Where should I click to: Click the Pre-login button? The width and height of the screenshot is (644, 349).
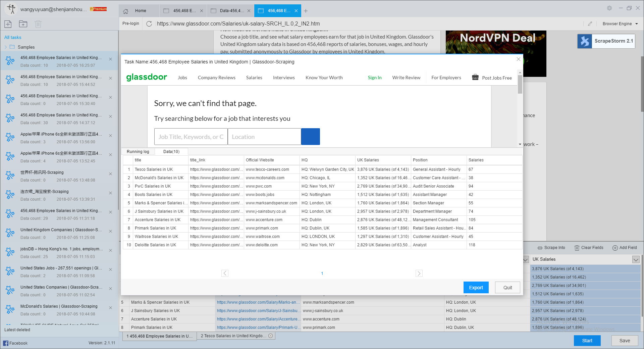[x=131, y=23]
